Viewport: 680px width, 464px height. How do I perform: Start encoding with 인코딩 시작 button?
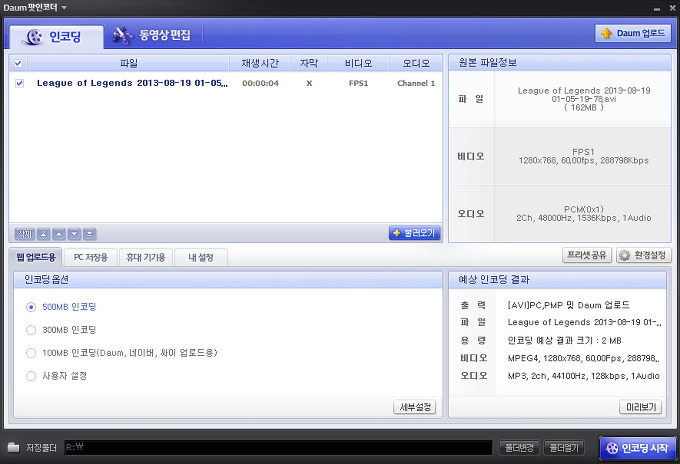(638, 448)
